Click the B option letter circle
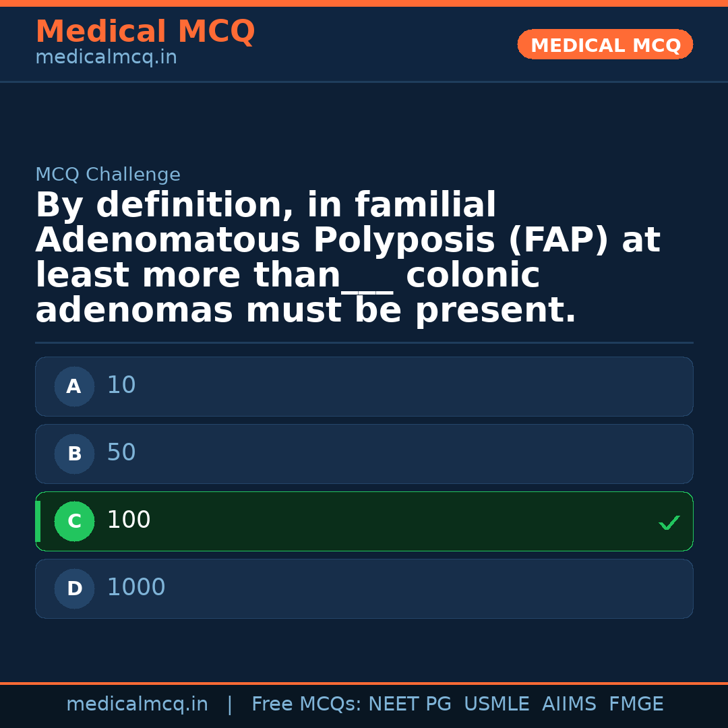The width and height of the screenshot is (728, 728). click(x=74, y=454)
